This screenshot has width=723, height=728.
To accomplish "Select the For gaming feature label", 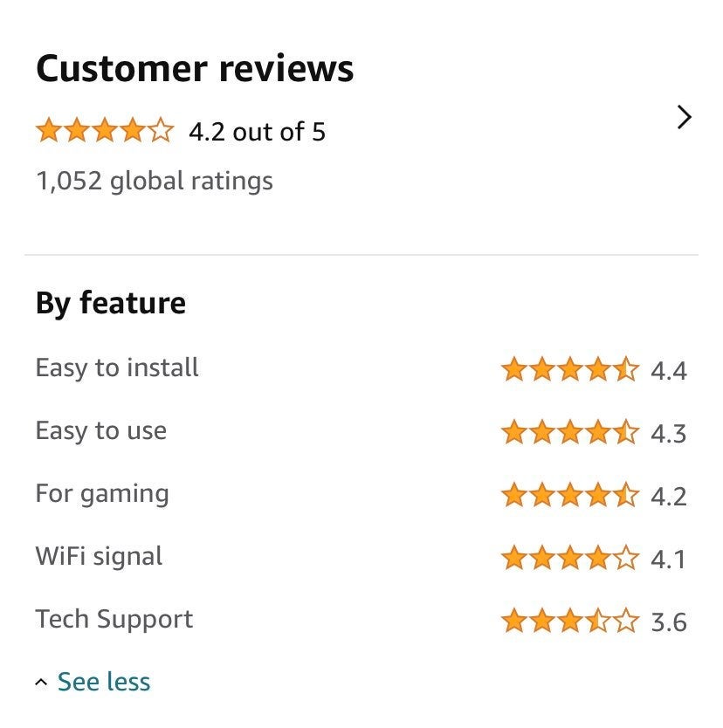I will click(102, 494).
